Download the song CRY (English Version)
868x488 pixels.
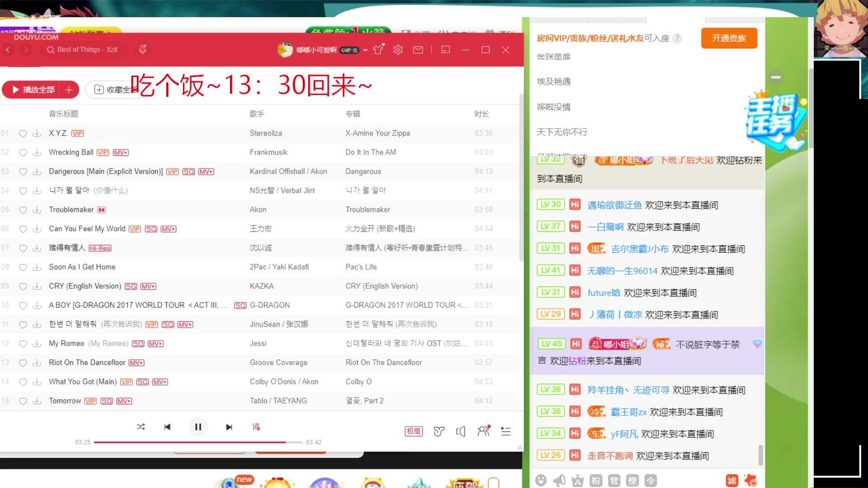click(x=37, y=286)
